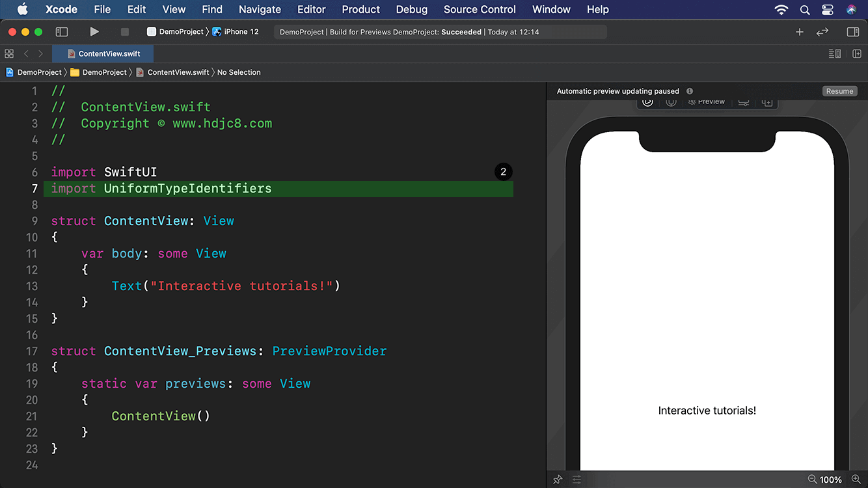Click the import SwiftUI line
The image size is (868, 488).
(104, 172)
